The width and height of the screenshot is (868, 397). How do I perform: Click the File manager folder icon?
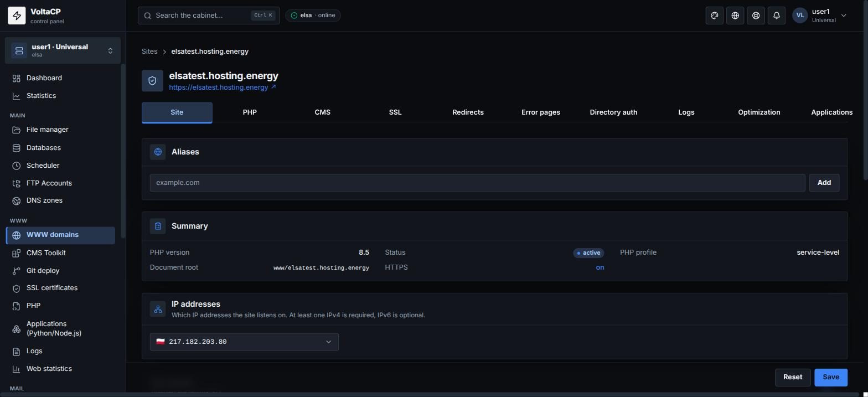click(x=17, y=130)
